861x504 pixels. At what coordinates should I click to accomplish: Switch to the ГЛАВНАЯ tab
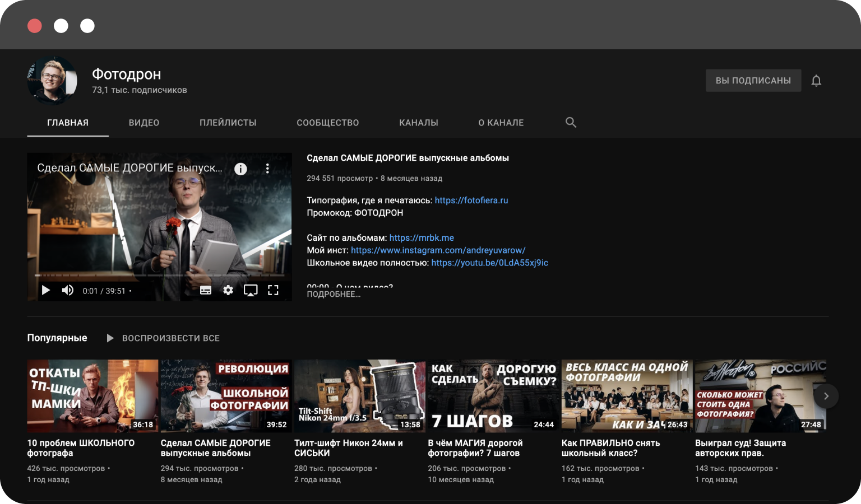point(68,123)
